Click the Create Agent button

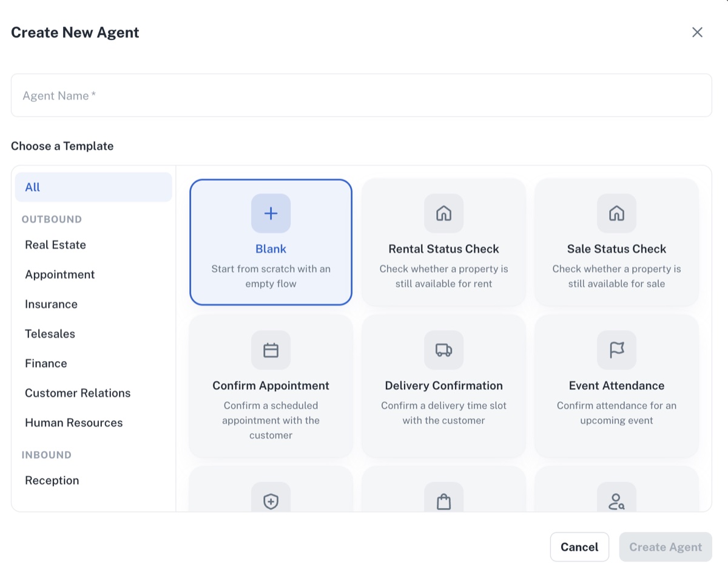[x=666, y=547]
